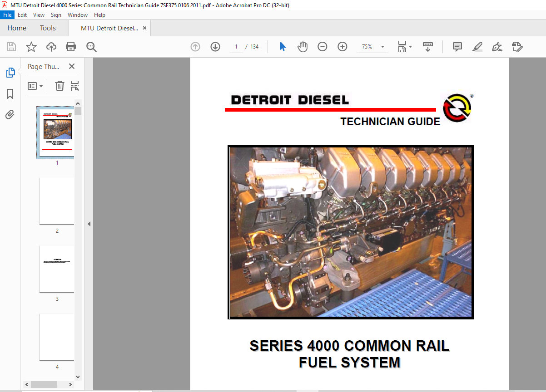The width and height of the screenshot is (546, 392).
Task: Select page 2 thumbnail
Action: 57,201
